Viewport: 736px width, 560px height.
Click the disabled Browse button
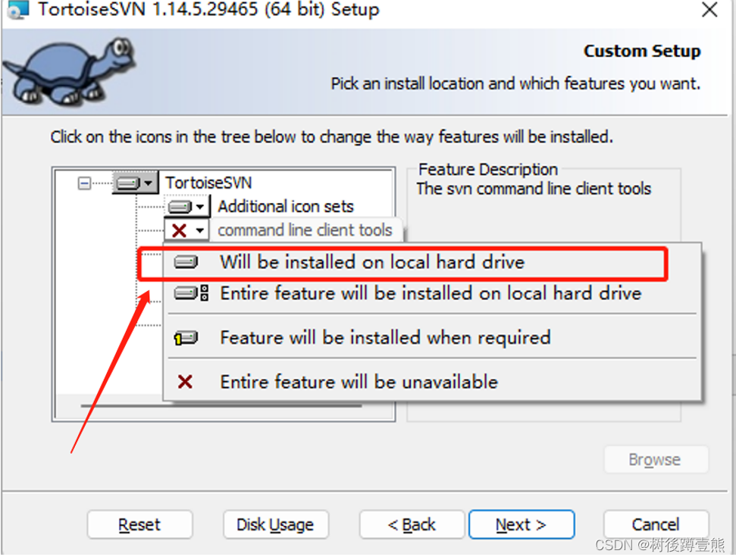tap(656, 460)
